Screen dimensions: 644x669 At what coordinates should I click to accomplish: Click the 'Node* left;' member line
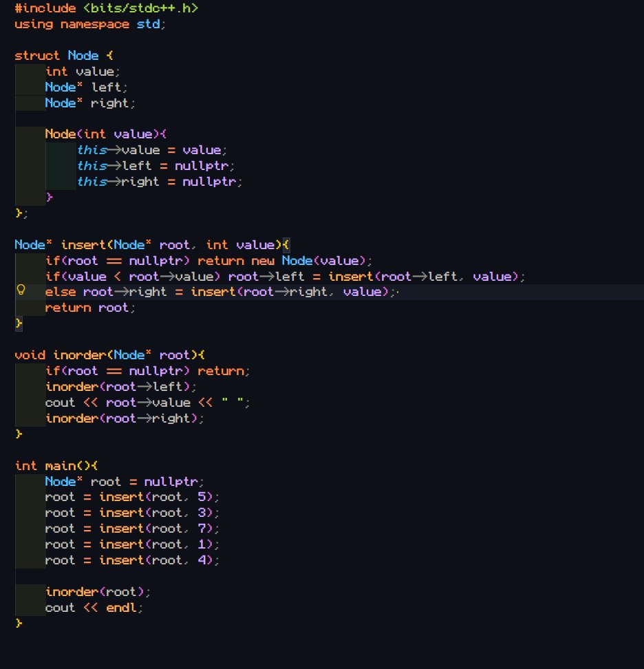(x=86, y=87)
